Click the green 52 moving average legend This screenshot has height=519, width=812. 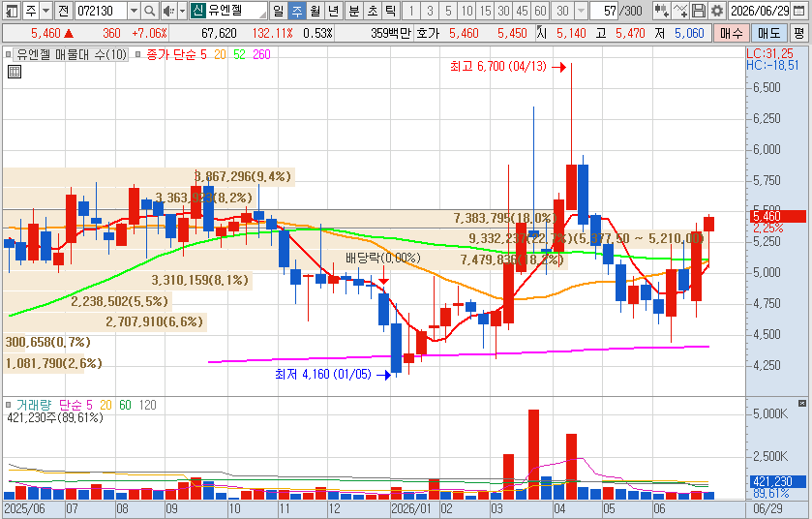239,54
